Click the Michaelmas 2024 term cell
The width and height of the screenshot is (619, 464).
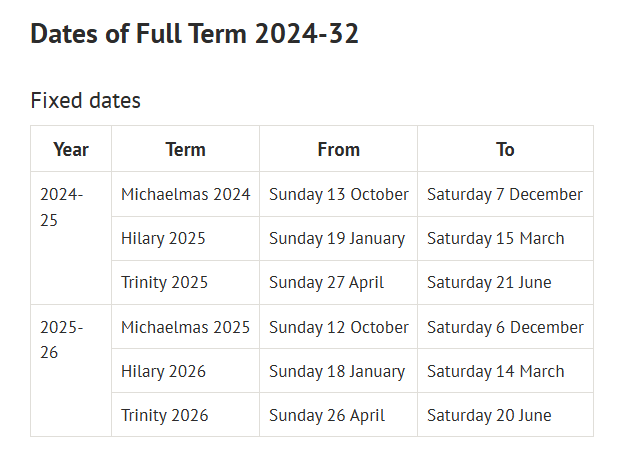click(x=185, y=194)
